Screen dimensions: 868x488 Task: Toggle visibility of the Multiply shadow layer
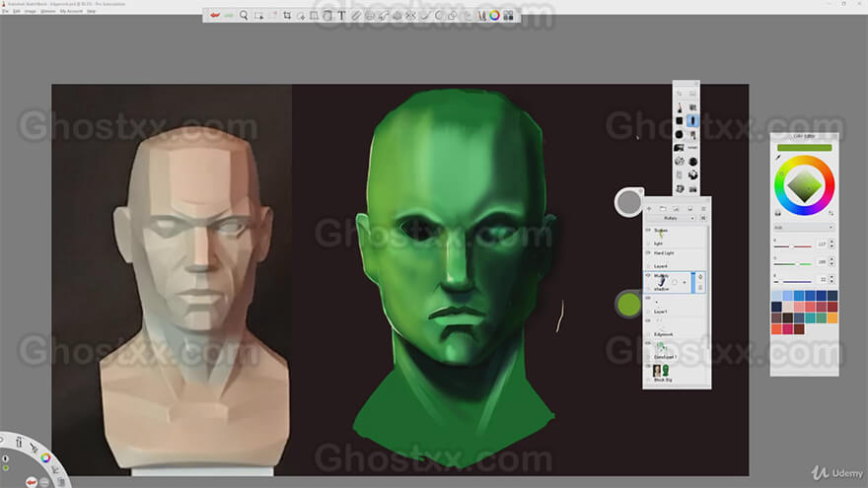point(648,275)
